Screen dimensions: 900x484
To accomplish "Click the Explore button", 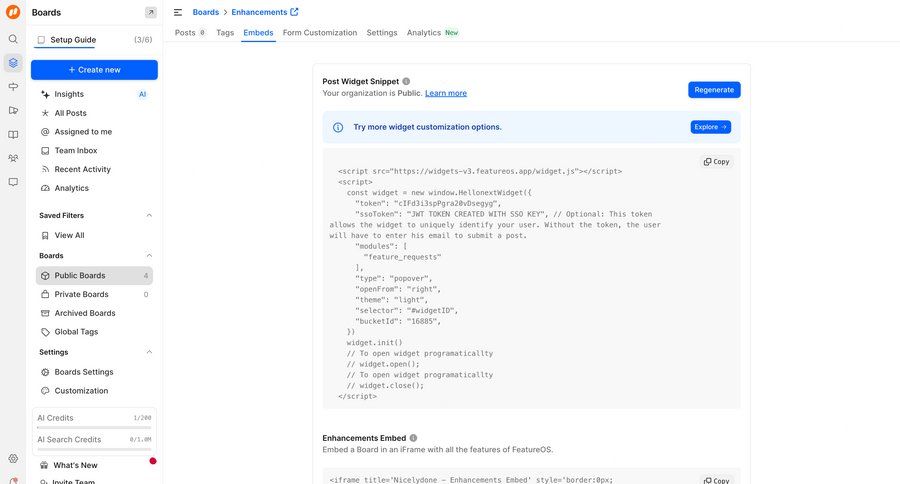I will pos(711,127).
